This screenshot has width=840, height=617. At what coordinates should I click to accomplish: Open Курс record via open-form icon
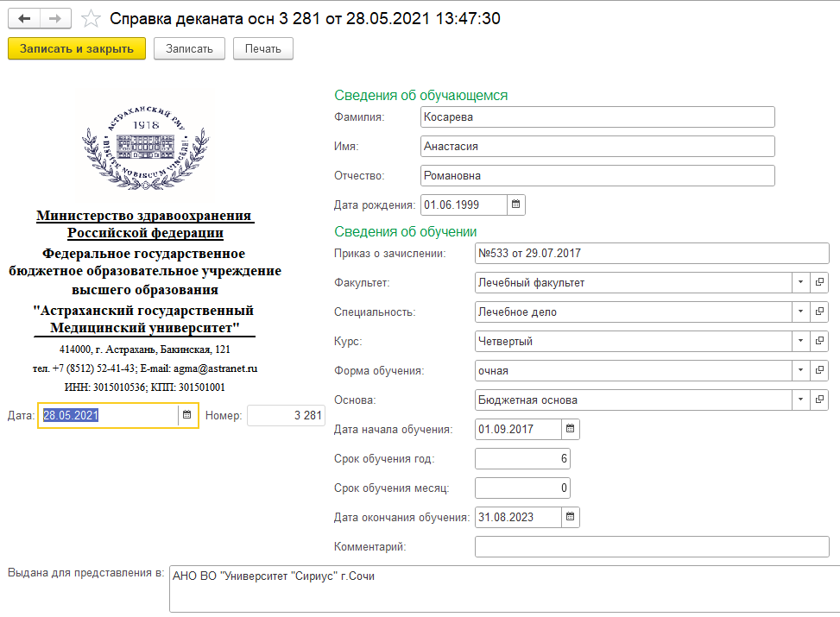(x=819, y=341)
